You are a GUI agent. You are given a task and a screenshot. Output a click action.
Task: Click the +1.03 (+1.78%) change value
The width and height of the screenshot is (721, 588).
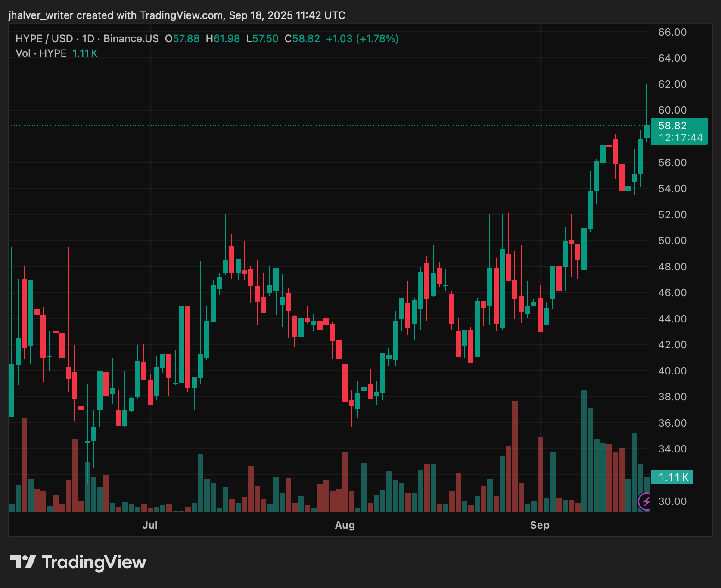363,38
